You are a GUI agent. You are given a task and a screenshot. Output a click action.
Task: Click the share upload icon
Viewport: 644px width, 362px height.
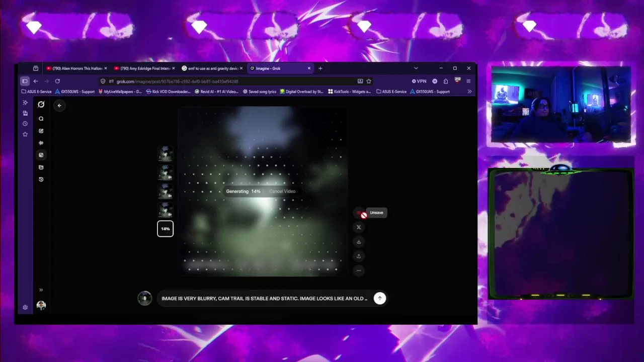(359, 256)
